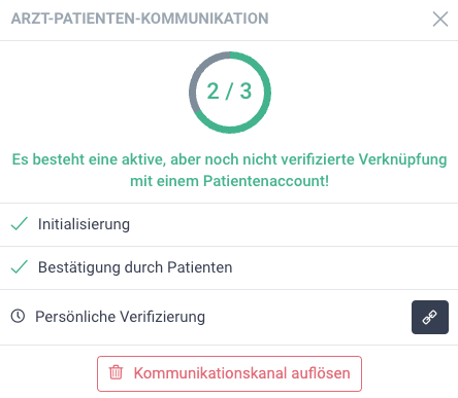The image size is (458, 398).
Task: Click the green checkmark next to Initialisierung
Action: click(19, 224)
